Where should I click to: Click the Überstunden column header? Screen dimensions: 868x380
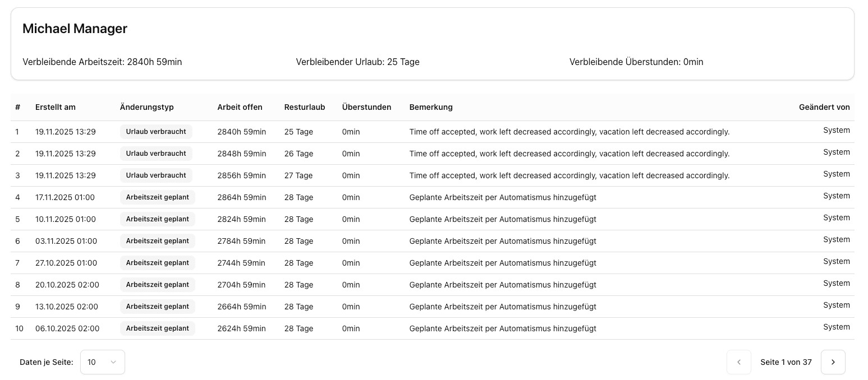(x=366, y=107)
